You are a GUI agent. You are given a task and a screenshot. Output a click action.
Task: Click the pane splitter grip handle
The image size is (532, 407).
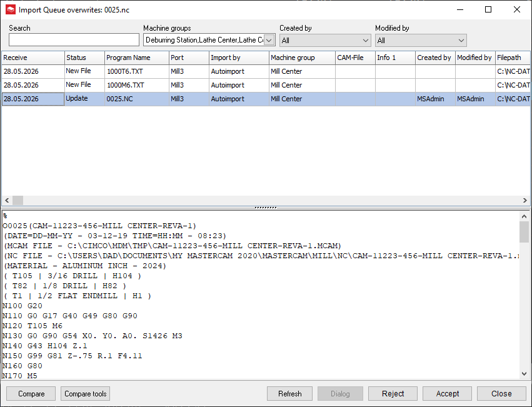[266, 208]
